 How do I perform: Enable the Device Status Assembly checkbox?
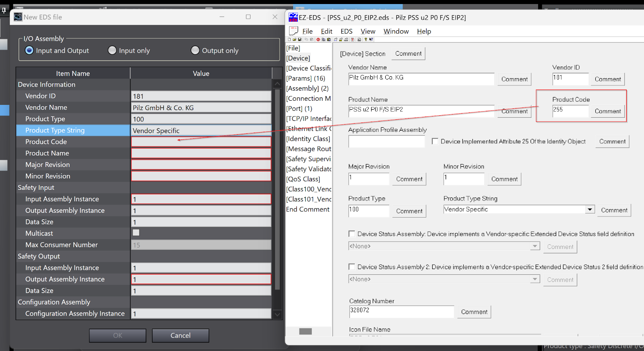[352, 234]
